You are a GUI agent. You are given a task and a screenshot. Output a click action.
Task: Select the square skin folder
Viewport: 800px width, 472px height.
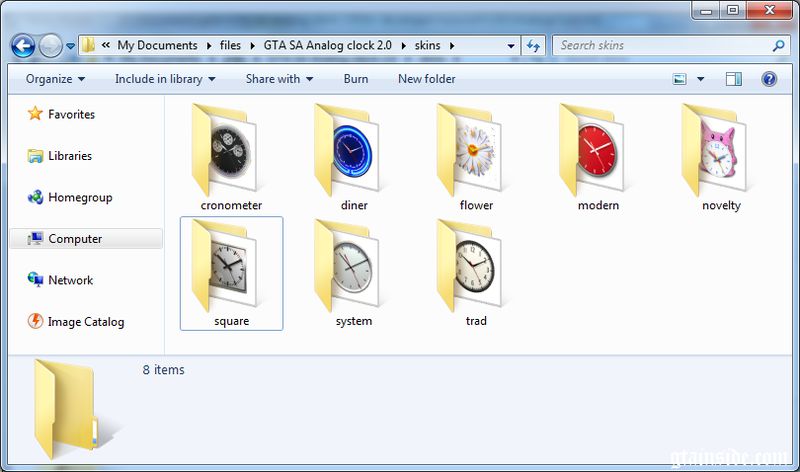tap(231, 274)
